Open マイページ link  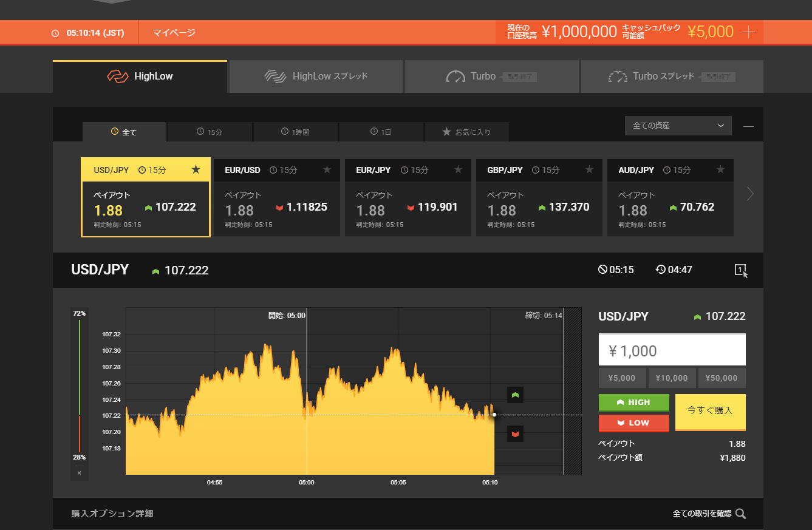(174, 33)
